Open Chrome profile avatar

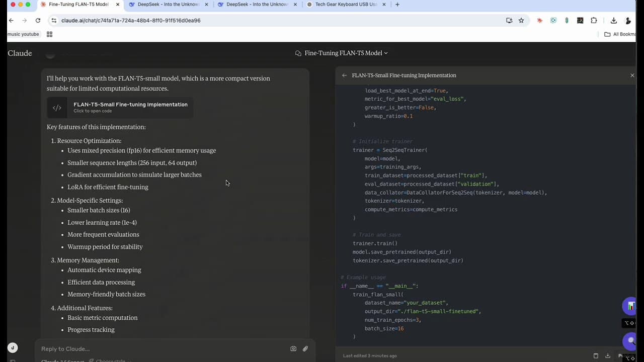[628, 21]
